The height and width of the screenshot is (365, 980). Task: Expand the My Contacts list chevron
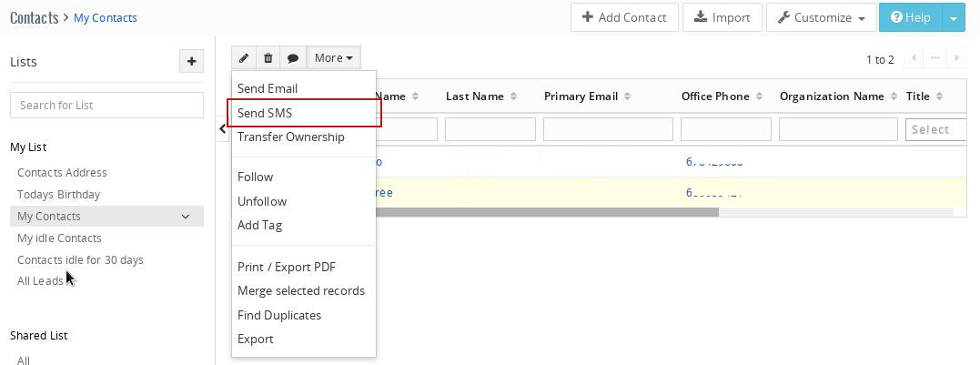(x=186, y=217)
